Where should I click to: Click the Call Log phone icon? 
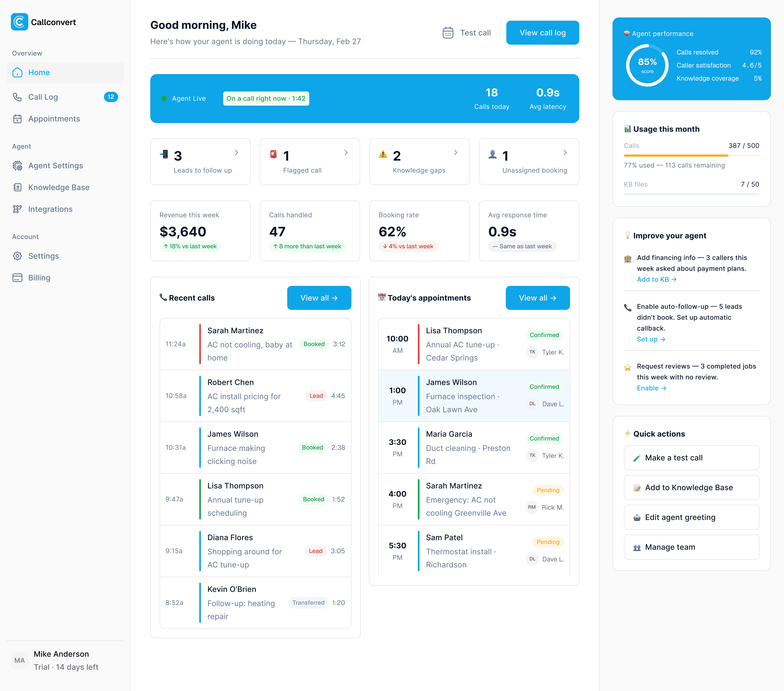tap(17, 97)
